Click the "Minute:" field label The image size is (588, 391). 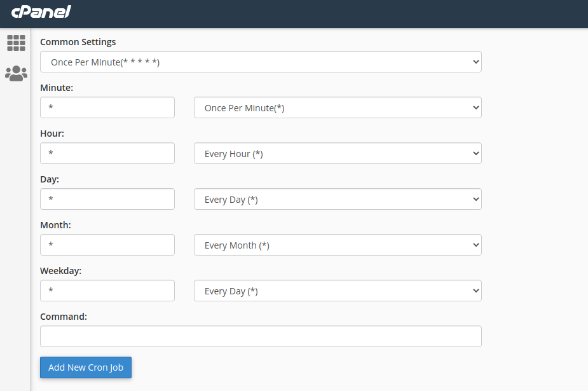[x=57, y=88]
